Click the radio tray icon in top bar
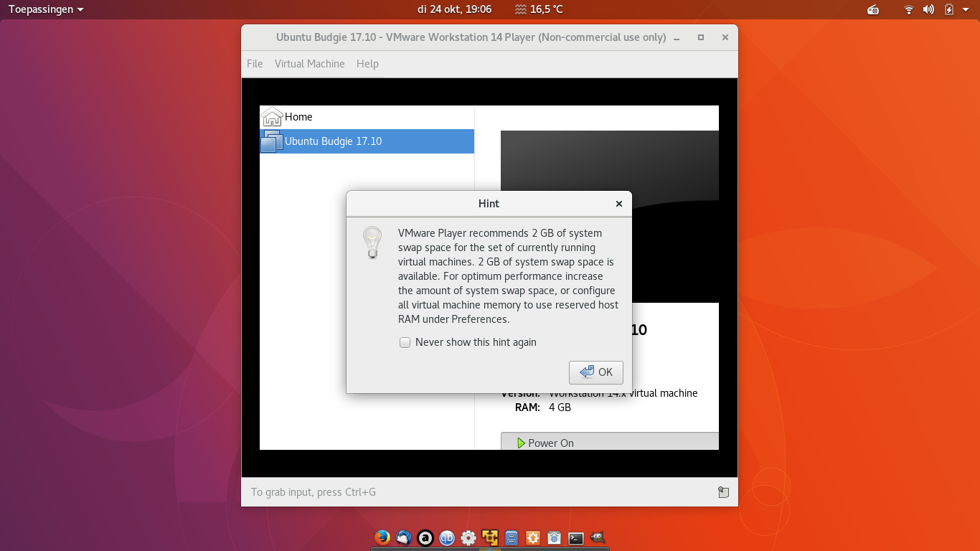 tap(873, 9)
